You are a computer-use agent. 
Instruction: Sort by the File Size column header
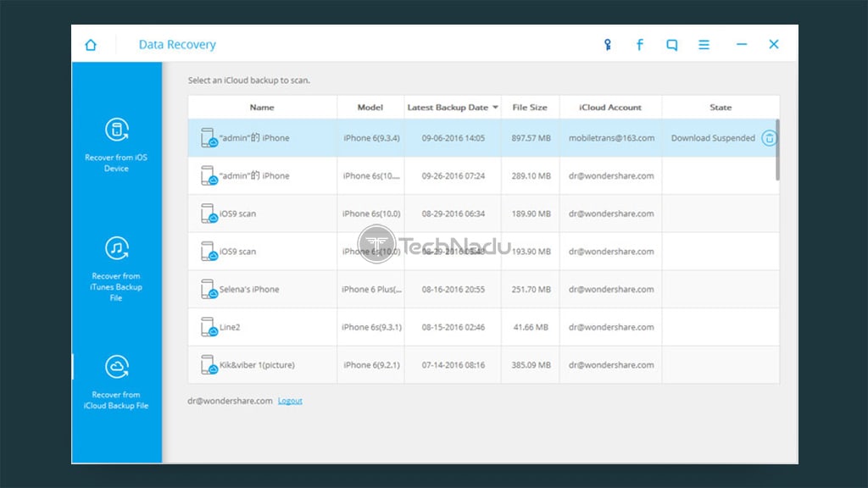click(x=530, y=108)
